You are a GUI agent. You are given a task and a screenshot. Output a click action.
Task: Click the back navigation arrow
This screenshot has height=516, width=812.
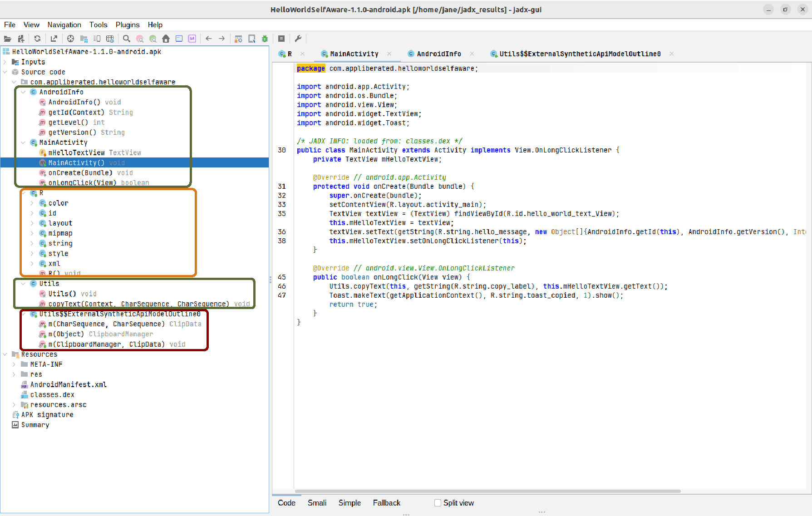click(x=209, y=39)
